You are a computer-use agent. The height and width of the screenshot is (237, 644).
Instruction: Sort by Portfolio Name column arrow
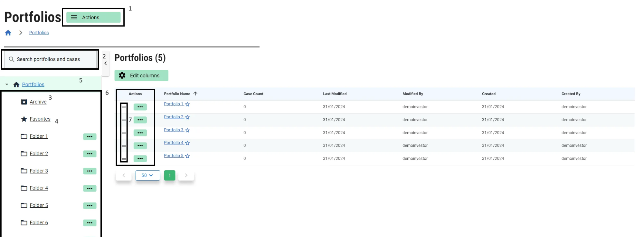point(195,94)
